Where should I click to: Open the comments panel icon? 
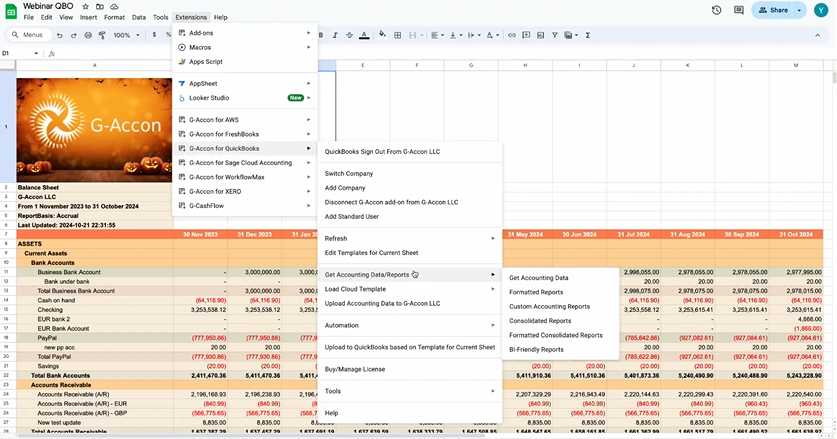pos(739,10)
